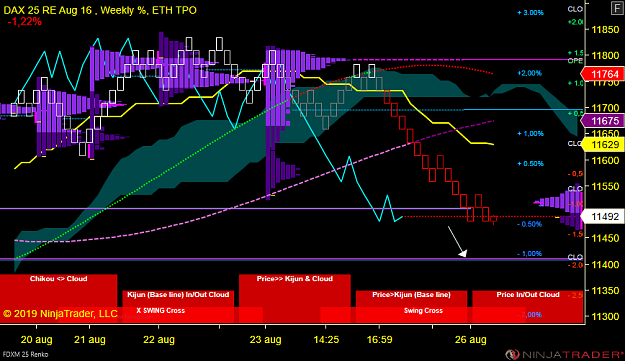Click the + 0.50% level label

tap(530, 164)
